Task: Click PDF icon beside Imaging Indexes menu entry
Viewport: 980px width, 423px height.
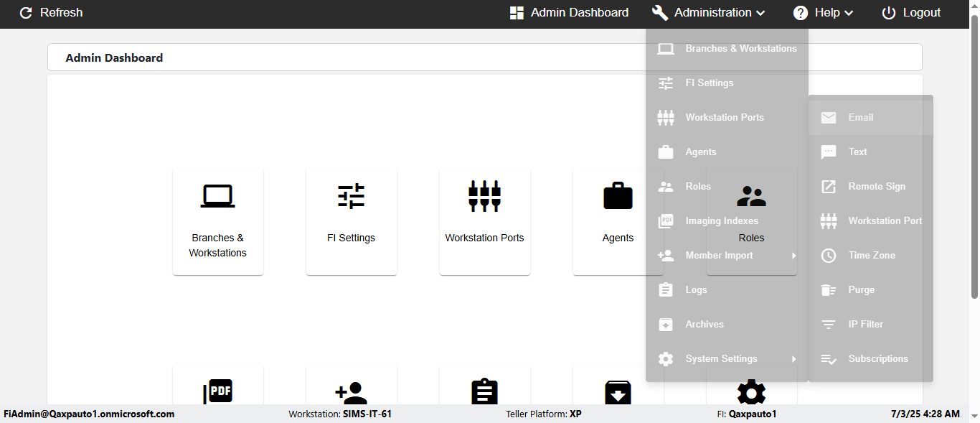Action: tap(666, 221)
